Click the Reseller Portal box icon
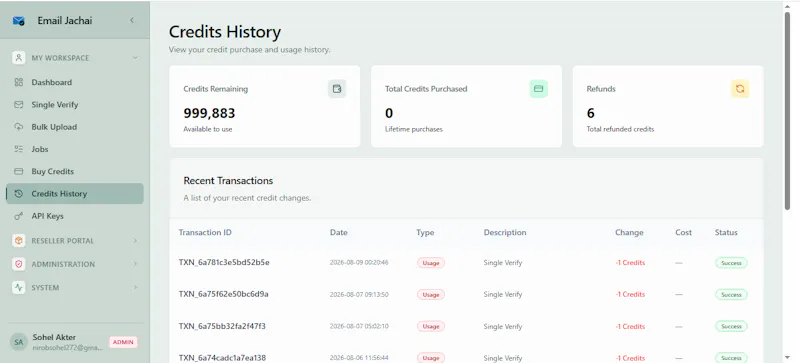Screen dimensions: 800x363 point(19,240)
